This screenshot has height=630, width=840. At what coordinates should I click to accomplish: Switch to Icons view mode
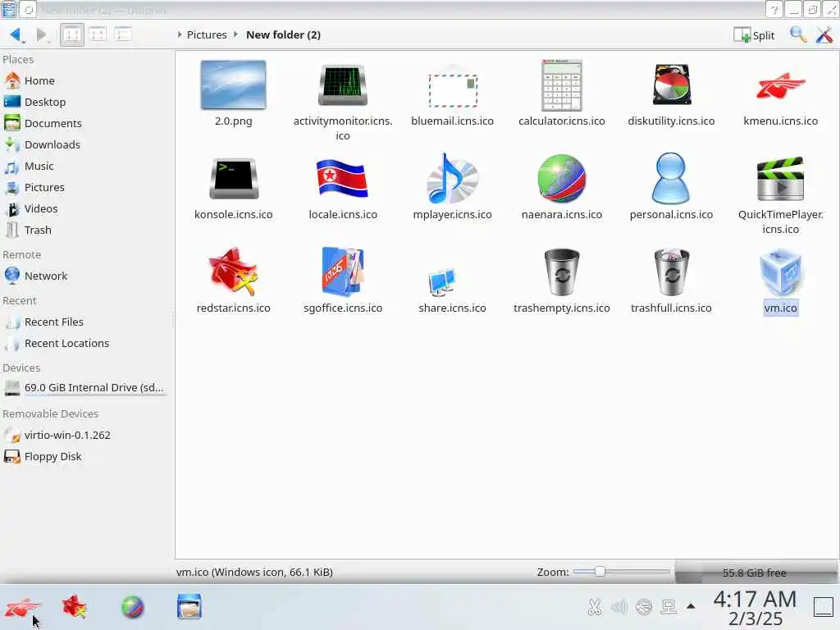[72, 34]
